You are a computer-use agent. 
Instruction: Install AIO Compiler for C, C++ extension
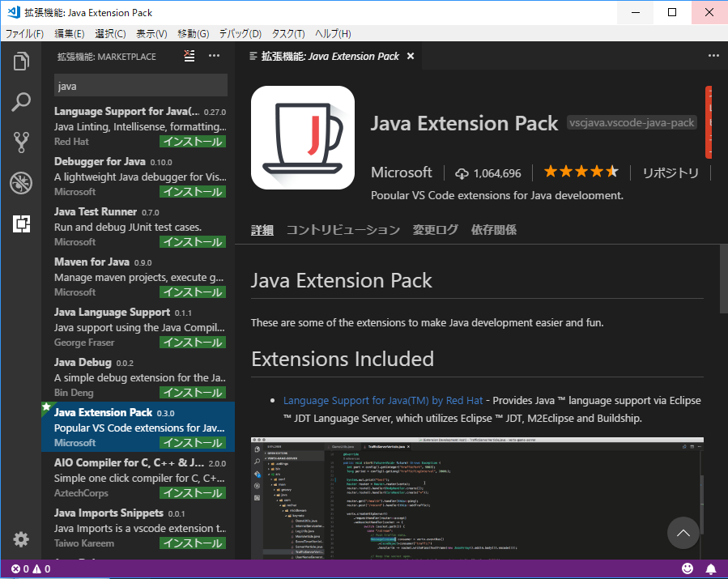click(193, 493)
